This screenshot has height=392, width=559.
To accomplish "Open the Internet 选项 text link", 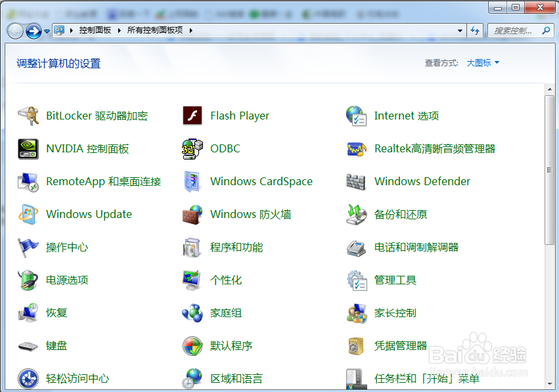I will click(x=407, y=116).
